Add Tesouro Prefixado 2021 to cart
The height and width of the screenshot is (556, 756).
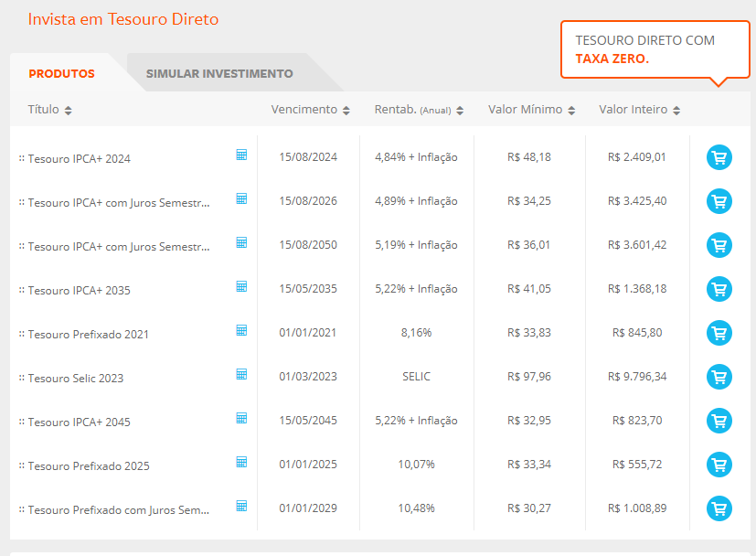pyautogui.click(x=719, y=333)
